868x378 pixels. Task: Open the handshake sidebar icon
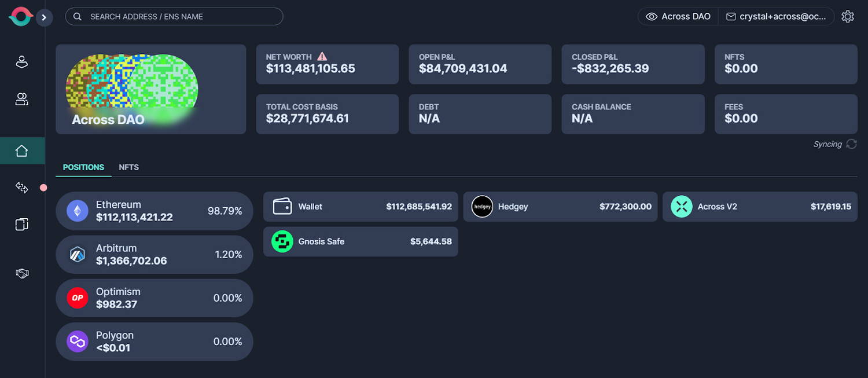pos(21,273)
